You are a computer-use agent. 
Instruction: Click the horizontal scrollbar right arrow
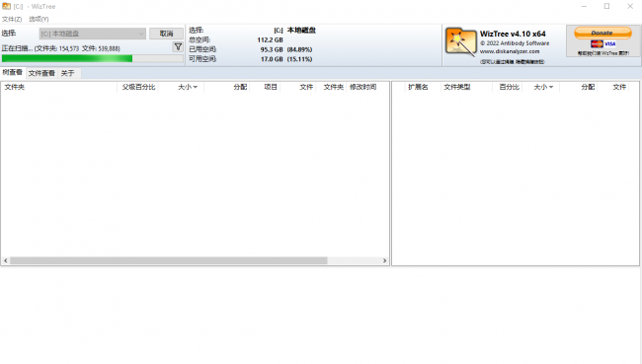384,260
